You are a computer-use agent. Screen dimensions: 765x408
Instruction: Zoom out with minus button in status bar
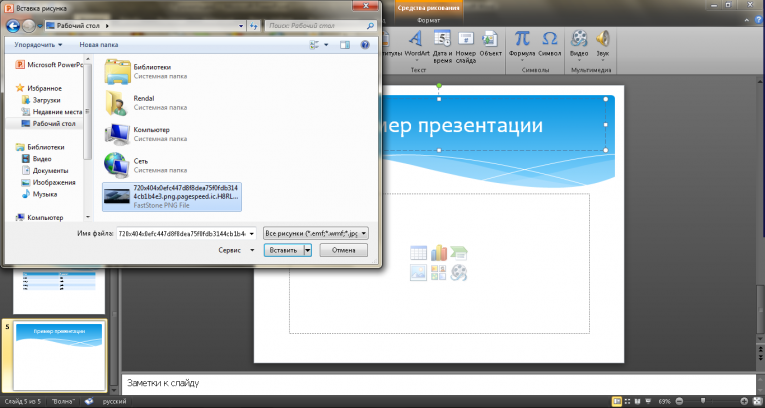(x=679, y=401)
